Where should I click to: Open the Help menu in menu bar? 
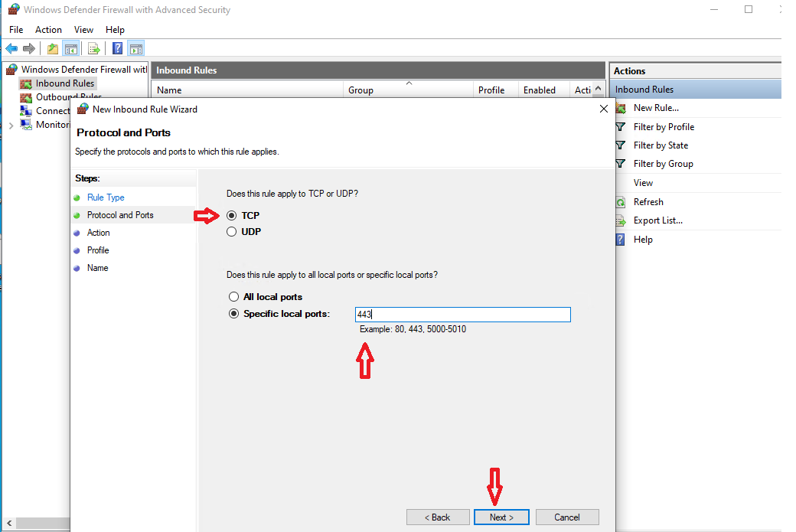(x=116, y=30)
